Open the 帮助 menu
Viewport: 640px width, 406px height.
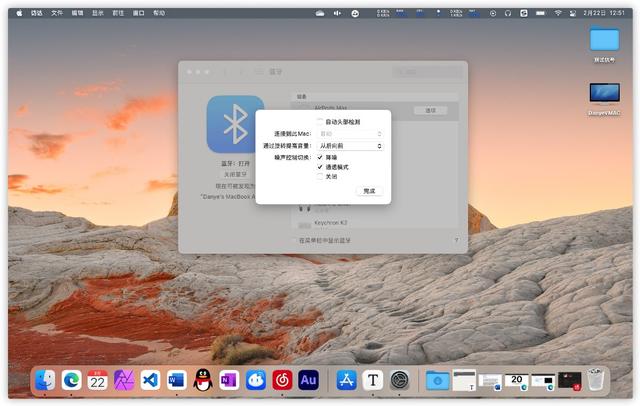(159, 13)
